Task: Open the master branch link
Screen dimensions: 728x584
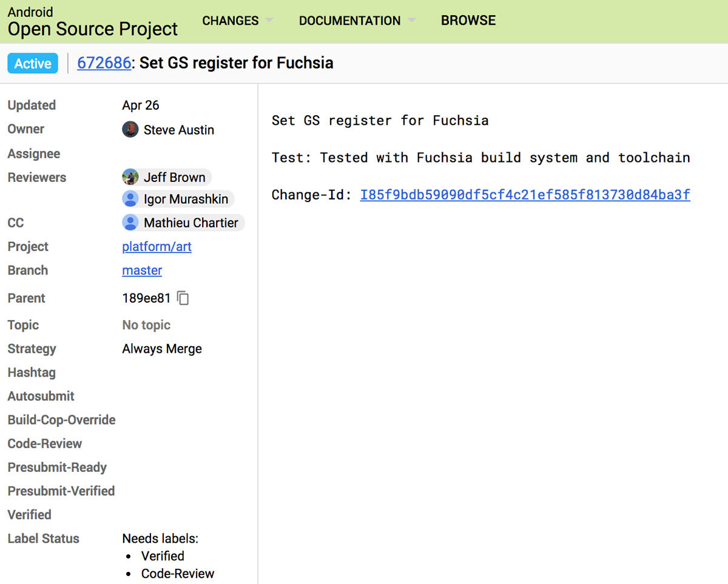Action: (x=142, y=270)
